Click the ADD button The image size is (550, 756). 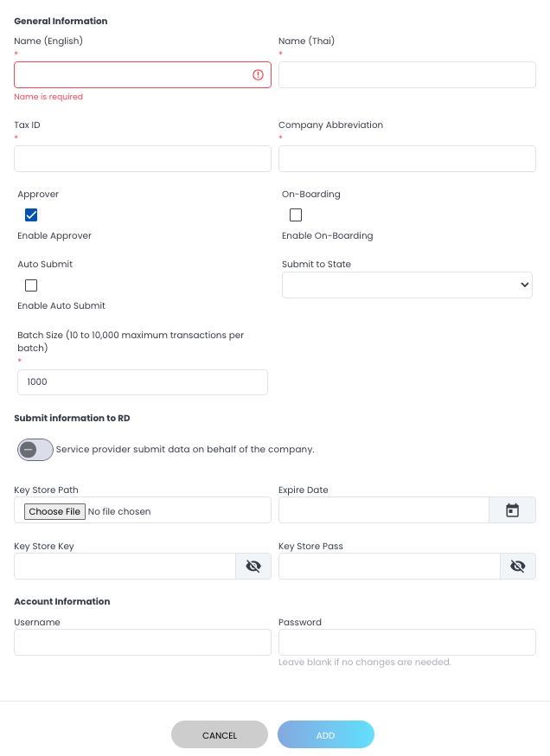point(325,734)
